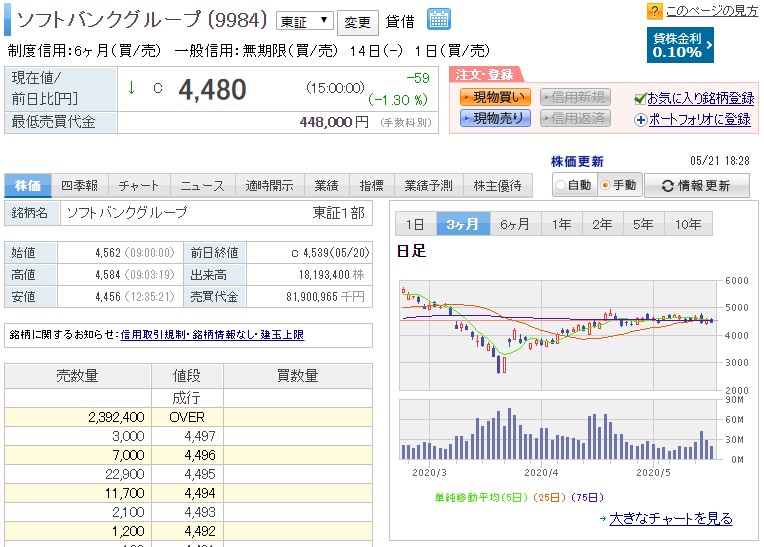Select the 2年 chart period
The width and height of the screenshot is (764, 547).
tap(602, 224)
